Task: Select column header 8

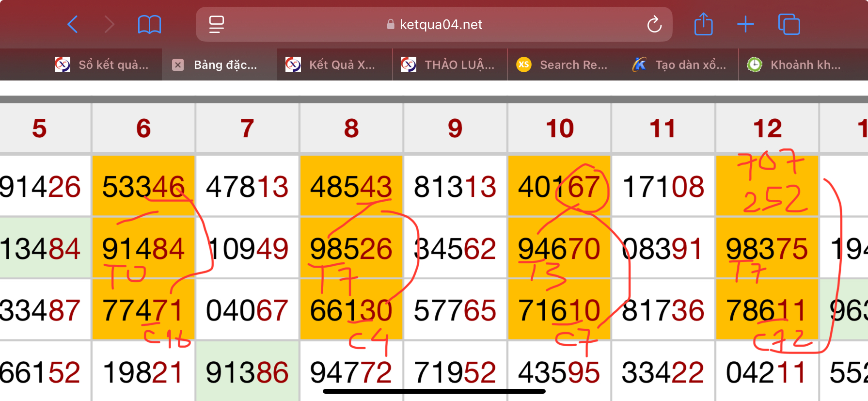Action: (351, 128)
